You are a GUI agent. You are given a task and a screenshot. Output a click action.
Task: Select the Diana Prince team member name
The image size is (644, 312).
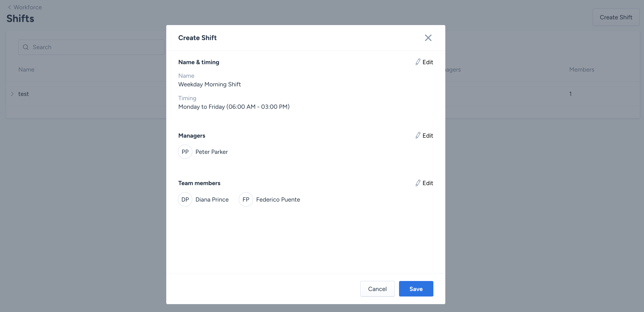[x=212, y=199]
